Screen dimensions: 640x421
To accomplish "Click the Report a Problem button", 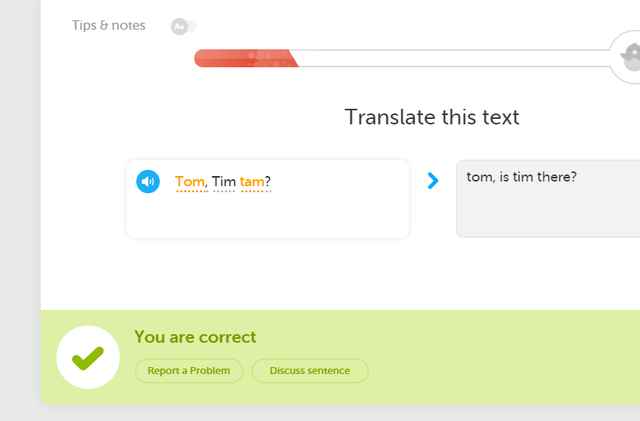I will tap(189, 371).
